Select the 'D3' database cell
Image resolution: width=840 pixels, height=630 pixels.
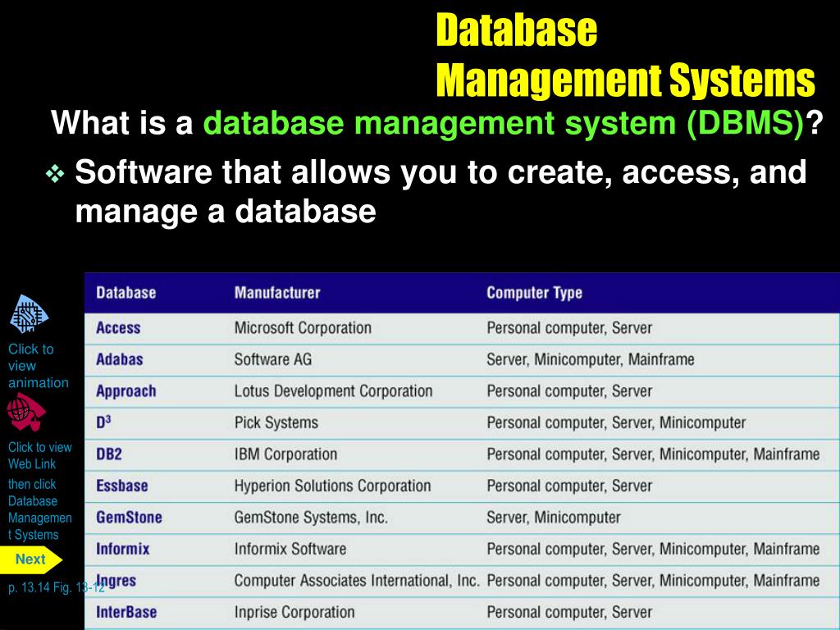(103, 422)
